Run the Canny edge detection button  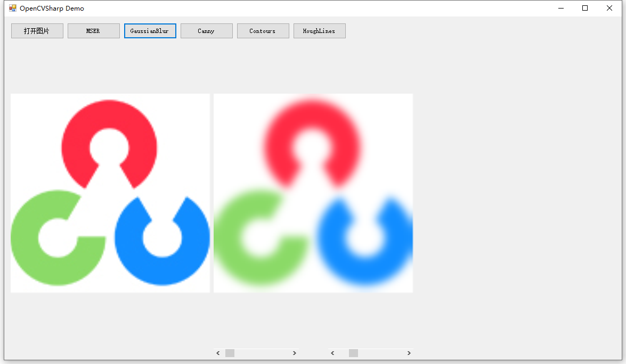(206, 31)
